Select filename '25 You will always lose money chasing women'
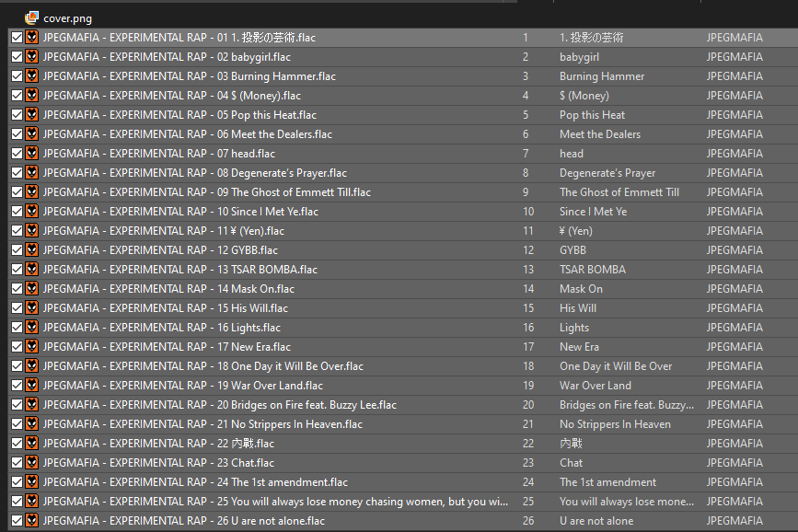This screenshot has height=532, width=798. (275, 502)
